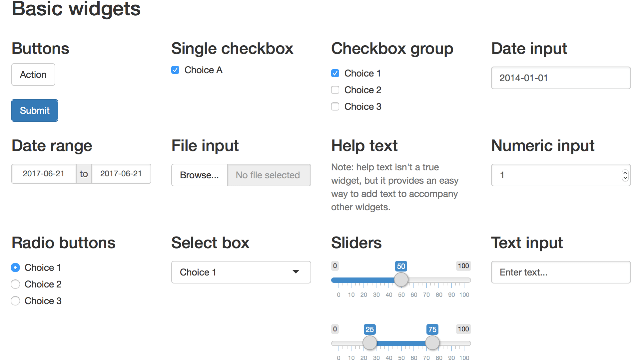Open the Select box dropdown arrow

point(296,272)
